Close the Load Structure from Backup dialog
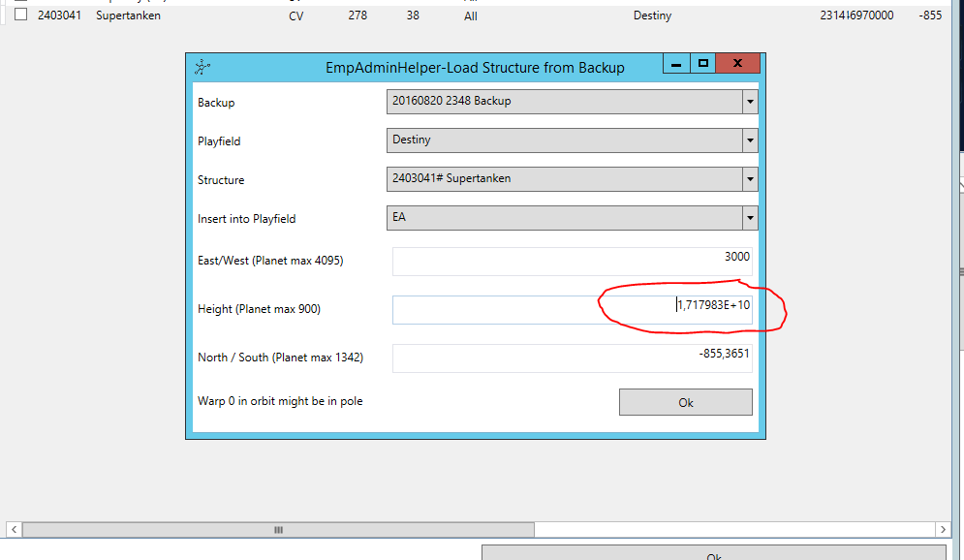 pos(738,64)
